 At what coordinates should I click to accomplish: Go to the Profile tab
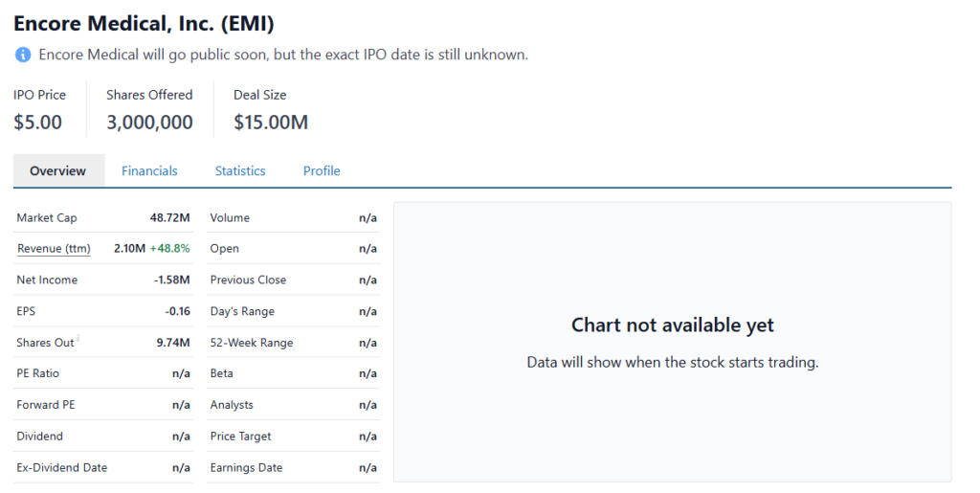pos(322,170)
